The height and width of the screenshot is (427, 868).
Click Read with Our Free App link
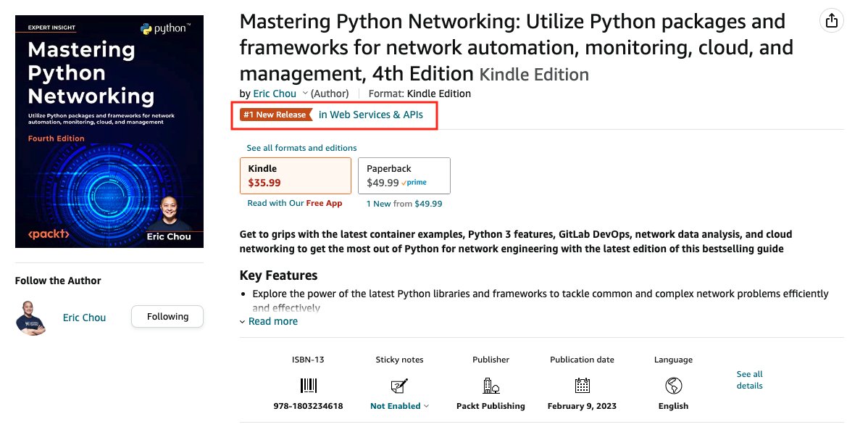click(x=294, y=203)
